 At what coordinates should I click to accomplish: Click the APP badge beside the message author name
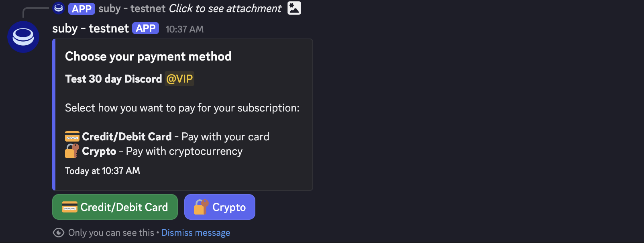(x=145, y=28)
